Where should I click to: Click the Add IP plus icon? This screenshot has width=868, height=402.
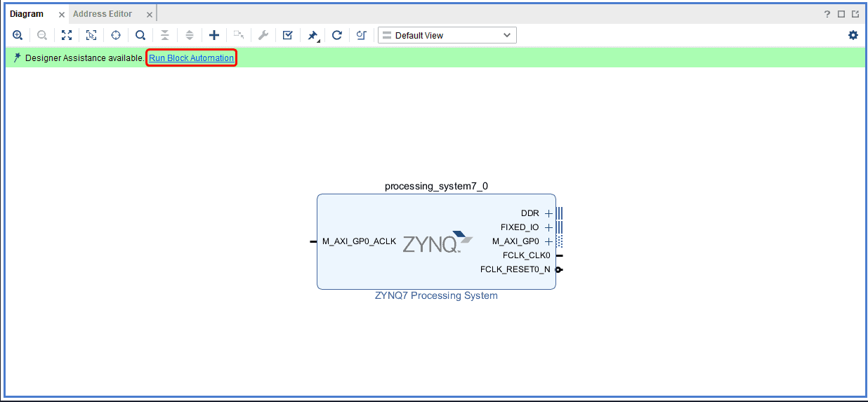(214, 35)
